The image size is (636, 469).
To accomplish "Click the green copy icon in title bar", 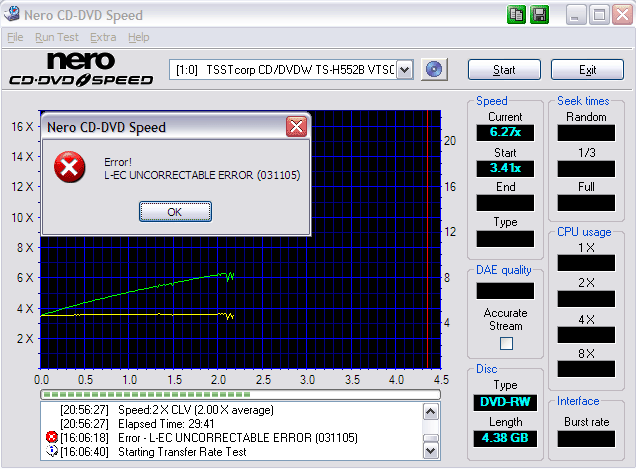I will (516, 15).
